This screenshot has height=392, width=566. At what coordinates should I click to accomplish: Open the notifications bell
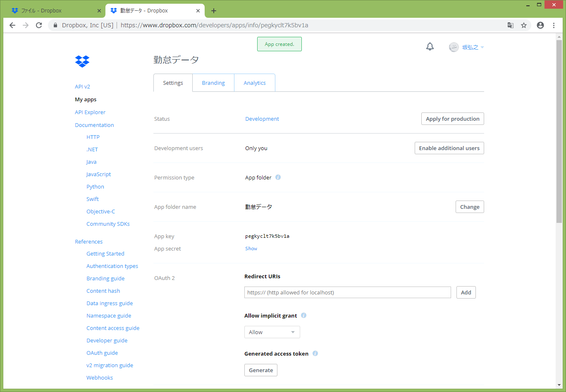(430, 47)
